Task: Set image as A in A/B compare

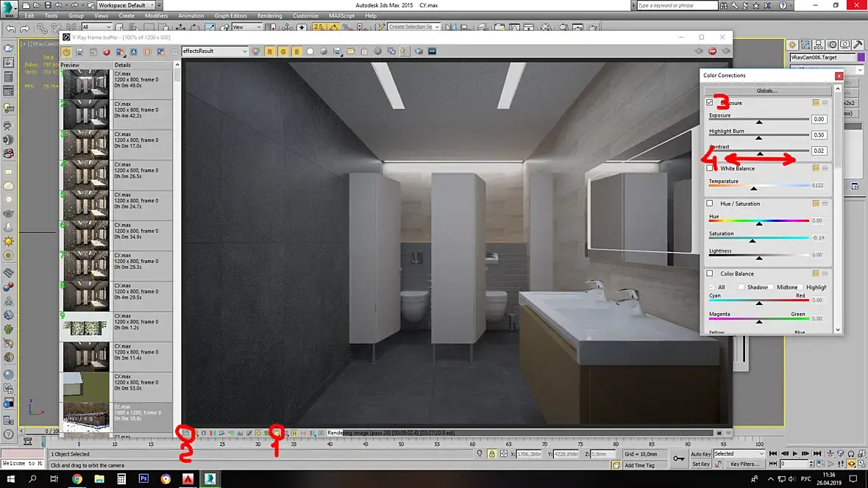Action: [134, 51]
